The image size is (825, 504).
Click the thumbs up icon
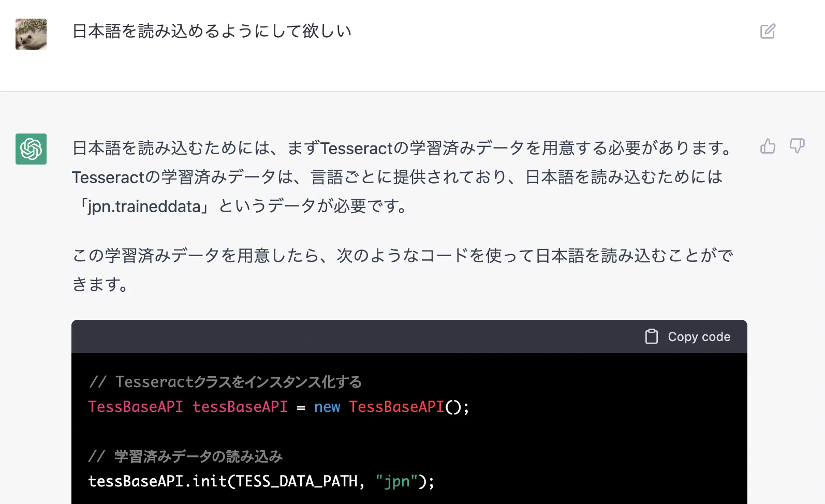point(768,146)
